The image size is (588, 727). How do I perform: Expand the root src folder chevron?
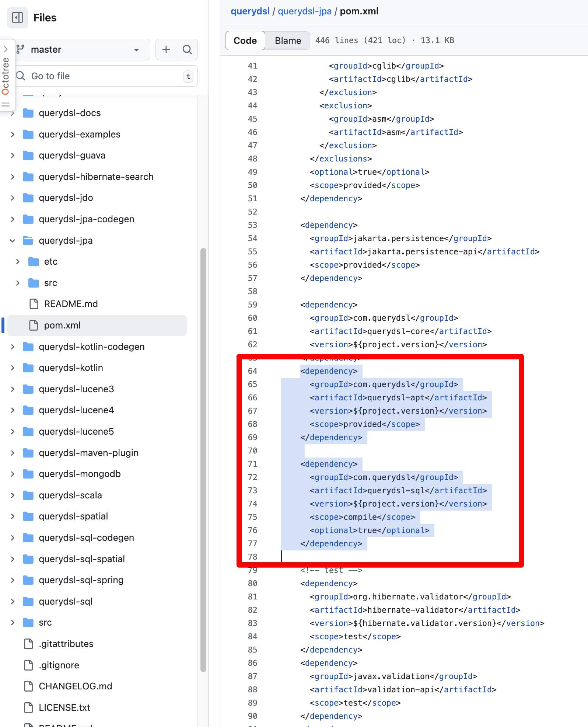(x=13, y=623)
